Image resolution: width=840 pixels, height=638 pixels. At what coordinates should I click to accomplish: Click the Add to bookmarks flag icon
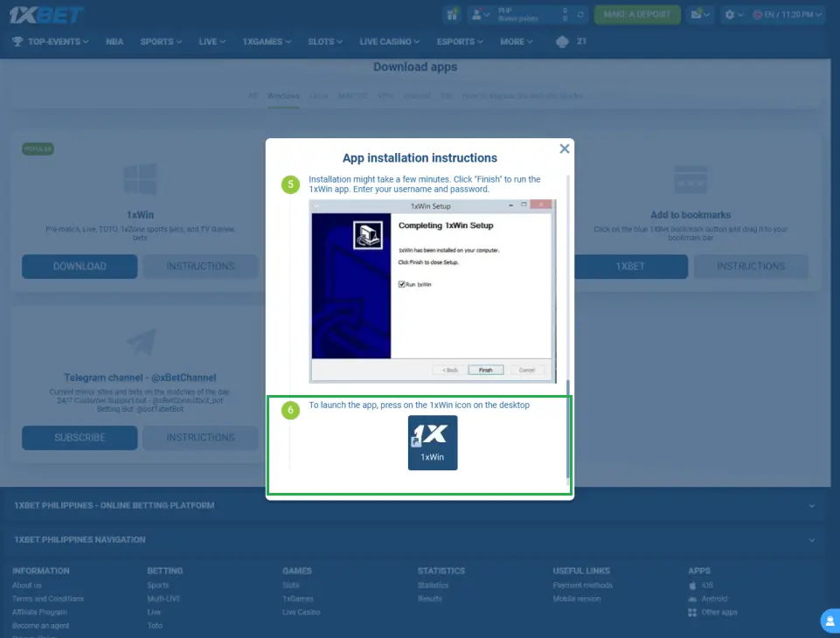691,180
